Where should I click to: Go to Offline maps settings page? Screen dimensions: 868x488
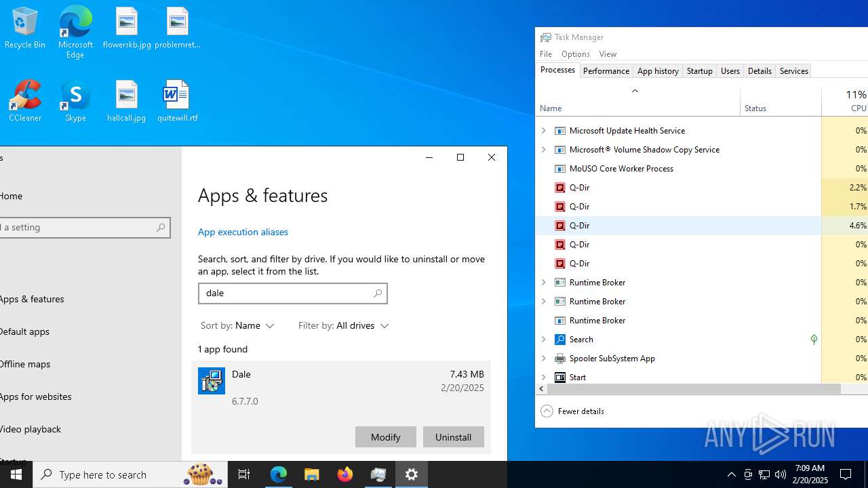click(25, 364)
